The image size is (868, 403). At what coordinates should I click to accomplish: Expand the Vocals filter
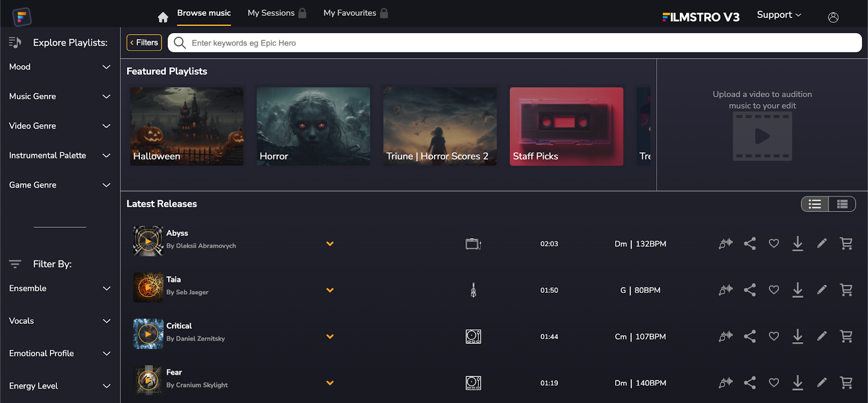60,321
